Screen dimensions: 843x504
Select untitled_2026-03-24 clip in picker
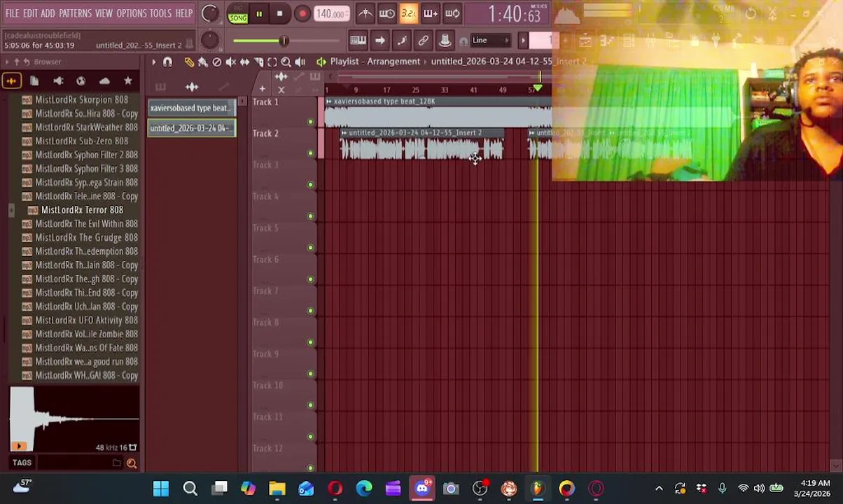click(x=192, y=128)
